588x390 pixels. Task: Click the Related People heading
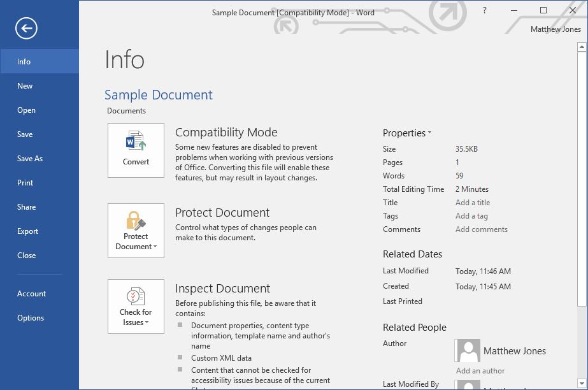click(414, 328)
